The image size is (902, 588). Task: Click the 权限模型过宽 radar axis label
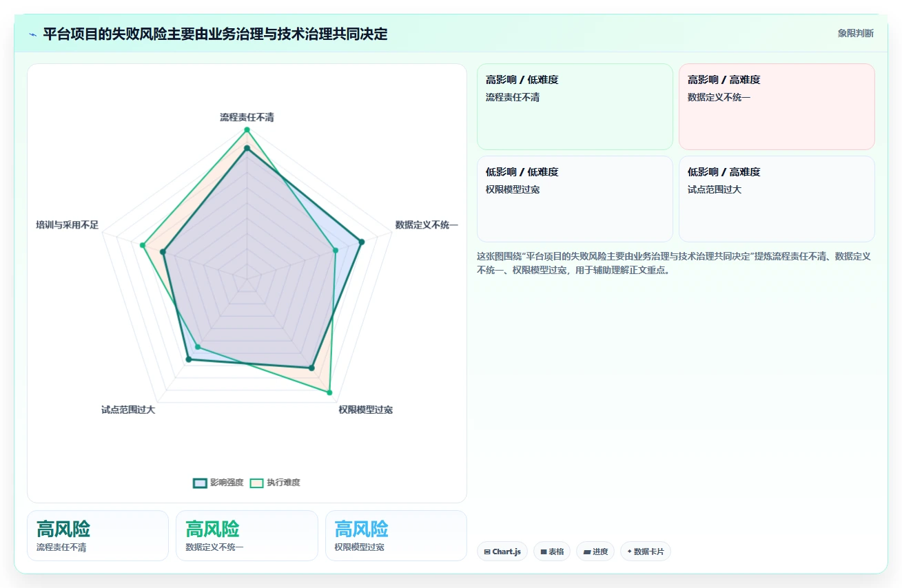point(365,410)
